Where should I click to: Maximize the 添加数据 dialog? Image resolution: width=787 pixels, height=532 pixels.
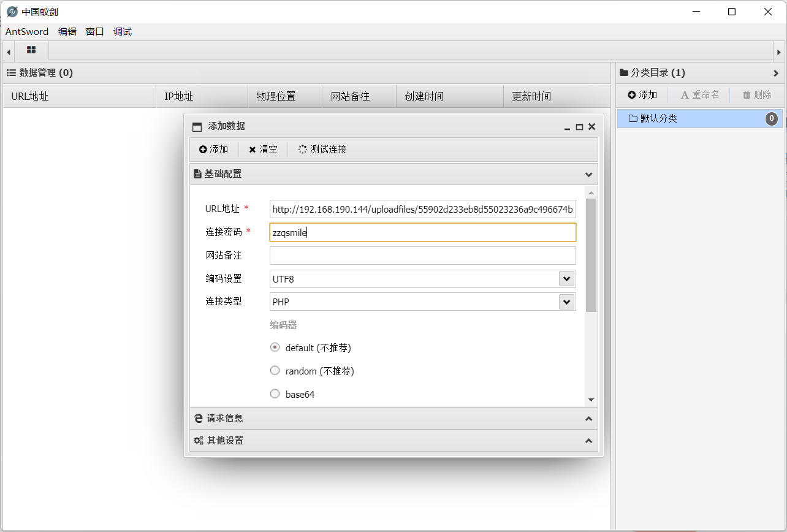click(579, 127)
